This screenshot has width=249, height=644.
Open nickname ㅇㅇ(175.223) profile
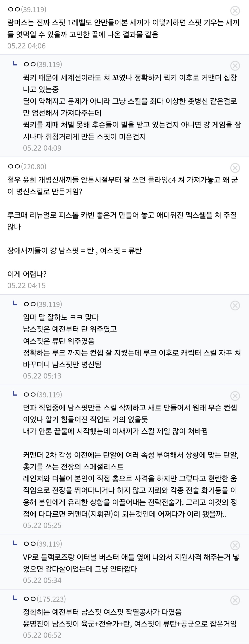pyautogui.click(x=44, y=599)
